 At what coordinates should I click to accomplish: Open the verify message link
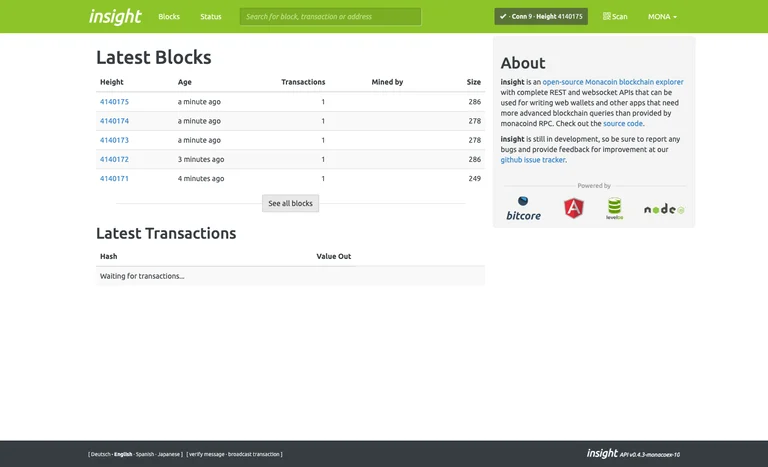[207, 454]
